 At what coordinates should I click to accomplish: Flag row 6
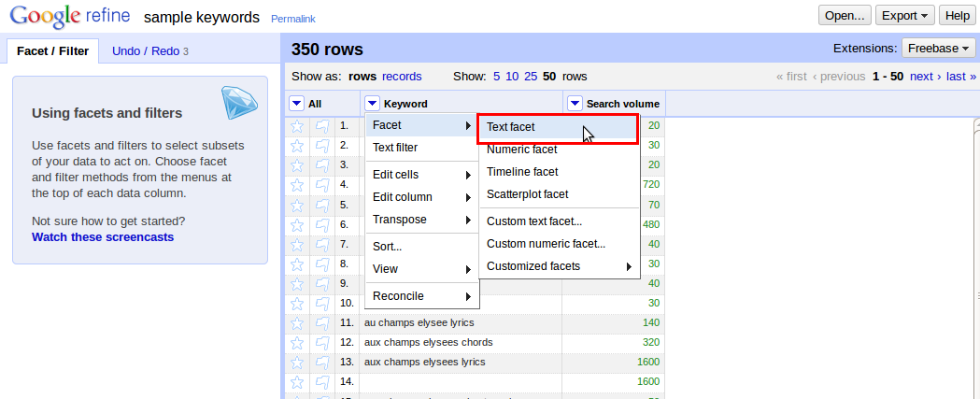(x=322, y=224)
